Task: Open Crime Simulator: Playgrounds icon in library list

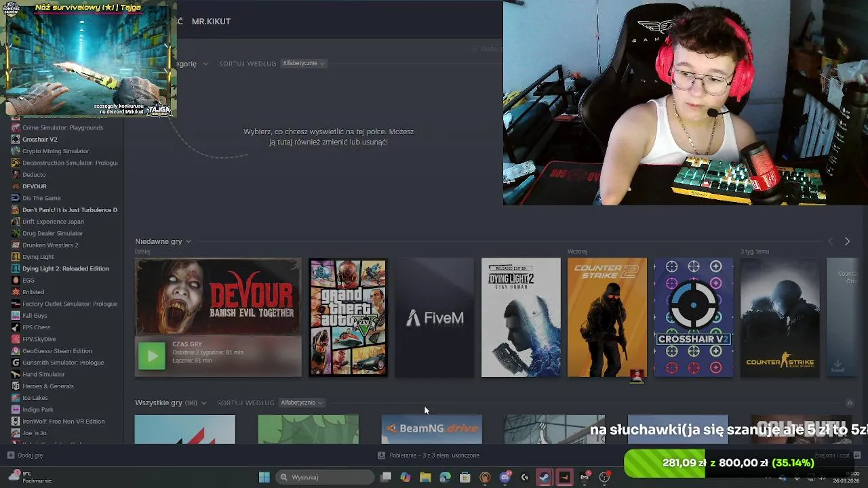Action: (x=16, y=127)
